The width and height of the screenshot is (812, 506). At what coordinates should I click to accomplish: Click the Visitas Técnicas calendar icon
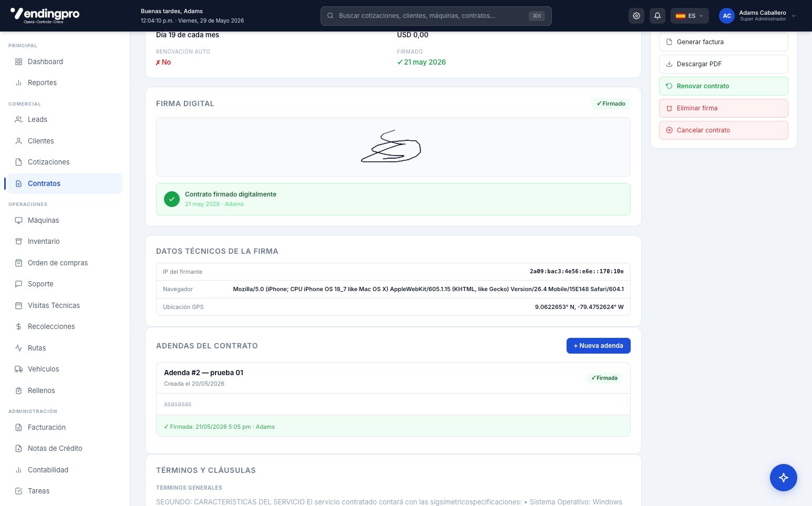tap(18, 305)
